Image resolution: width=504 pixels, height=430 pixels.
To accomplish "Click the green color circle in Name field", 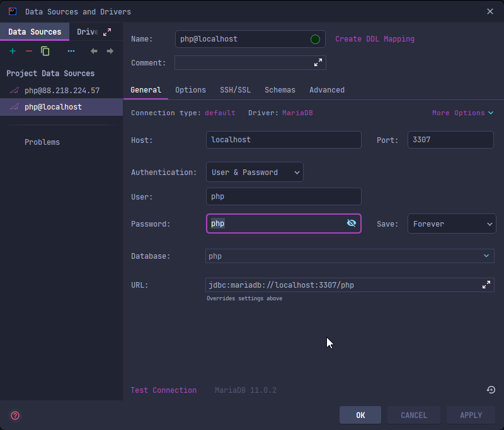I will click(x=316, y=39).
